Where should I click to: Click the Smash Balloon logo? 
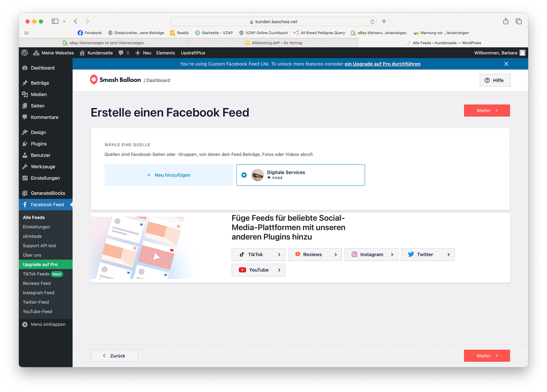click(x=115, y=80)
